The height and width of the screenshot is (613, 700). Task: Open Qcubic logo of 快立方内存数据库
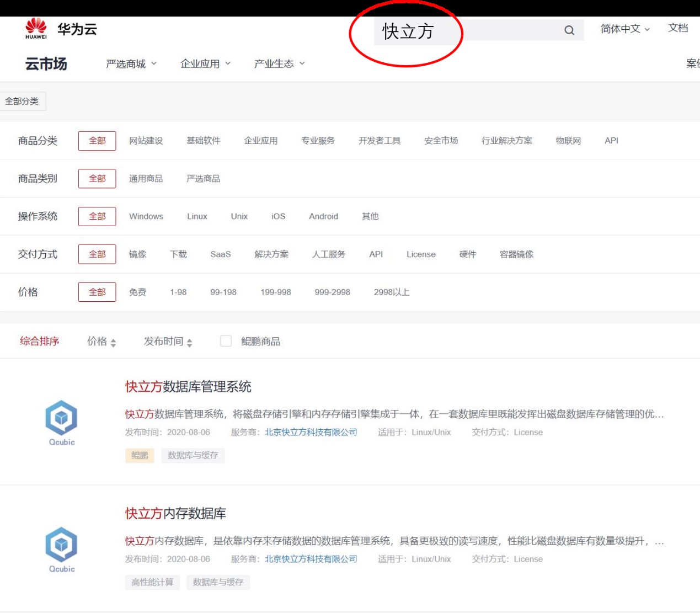coord(61,550)
